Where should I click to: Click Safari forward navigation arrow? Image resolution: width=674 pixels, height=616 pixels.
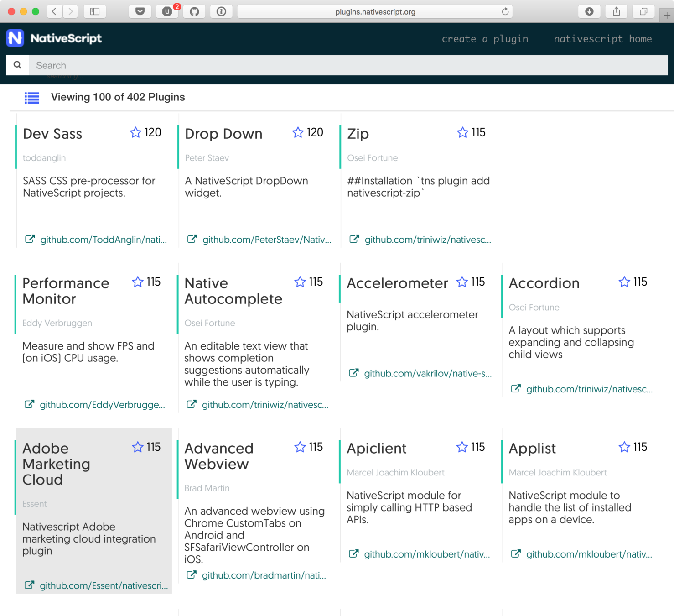[70, 11]
